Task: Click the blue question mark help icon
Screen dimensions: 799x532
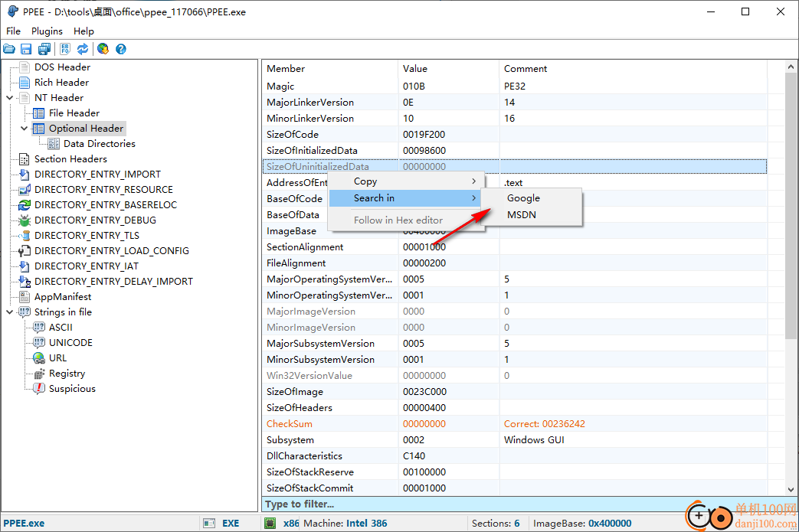Action: tap(121, 49)
